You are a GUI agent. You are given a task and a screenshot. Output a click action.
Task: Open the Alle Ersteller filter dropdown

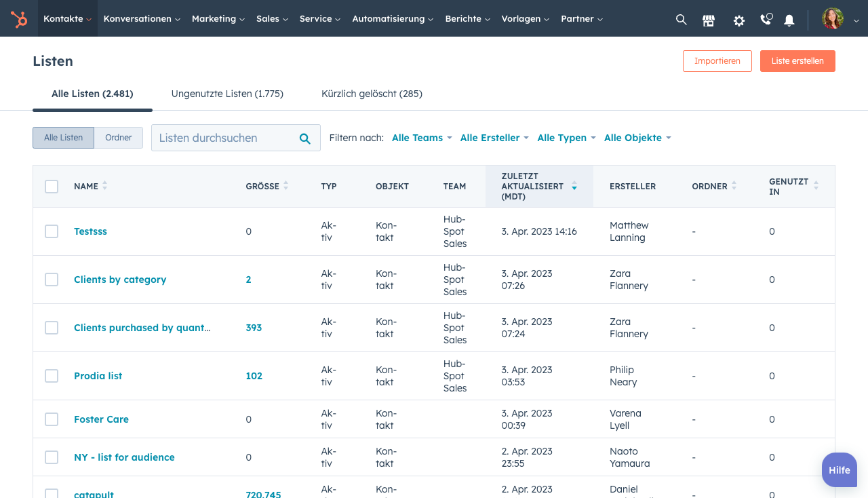[x=494, y=138]
